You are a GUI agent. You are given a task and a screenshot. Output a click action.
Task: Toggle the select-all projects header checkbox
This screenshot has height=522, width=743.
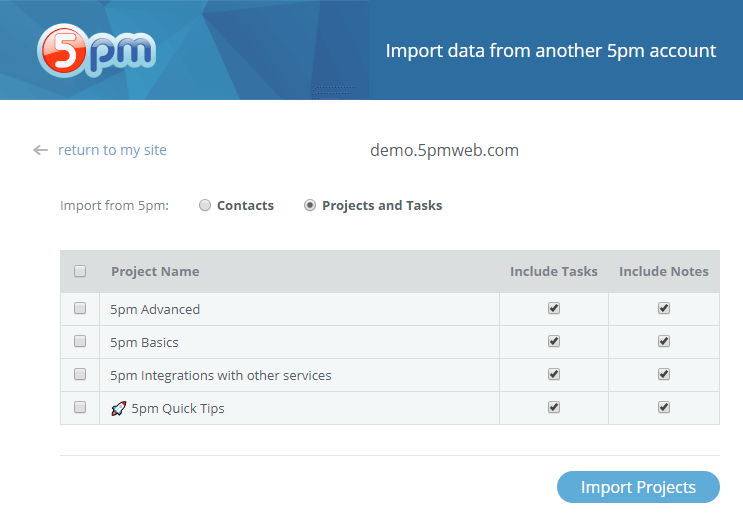click(x=80, y=271)
